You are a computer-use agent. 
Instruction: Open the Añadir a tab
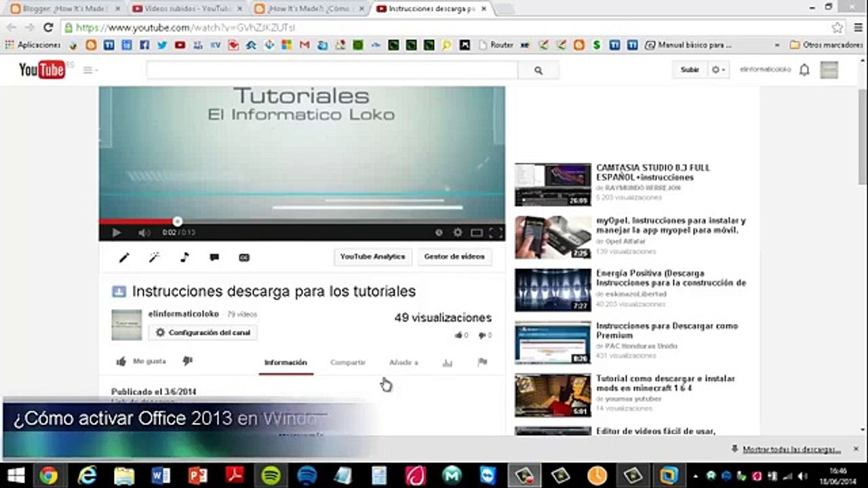(x=403, y=363)
